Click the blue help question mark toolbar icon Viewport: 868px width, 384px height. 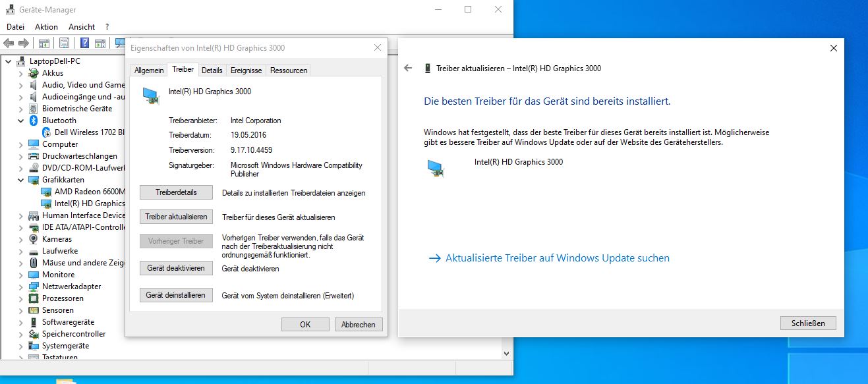85,43
